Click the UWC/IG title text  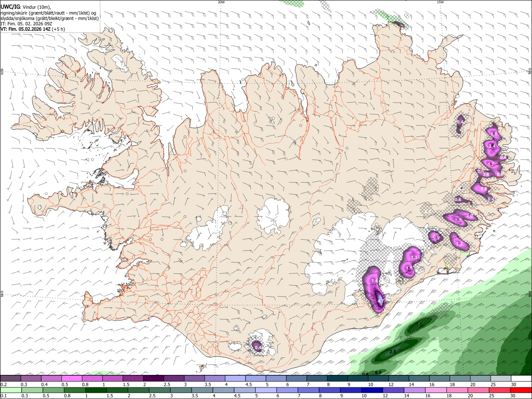point(10,6)
